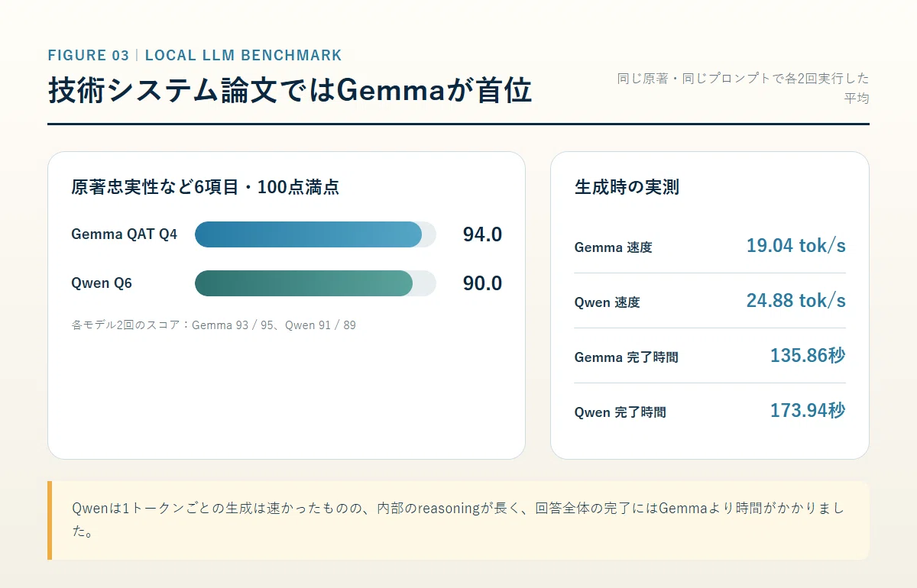Click the value 135.86秒
The width and height of the screenshot is (917, 588).
pos(808,355)
